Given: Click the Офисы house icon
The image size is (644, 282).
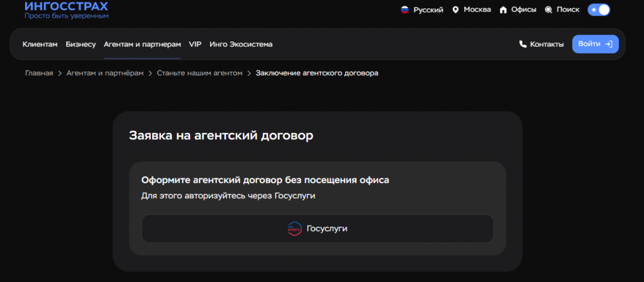Looking at the screenshot, I should click(503, 9).
